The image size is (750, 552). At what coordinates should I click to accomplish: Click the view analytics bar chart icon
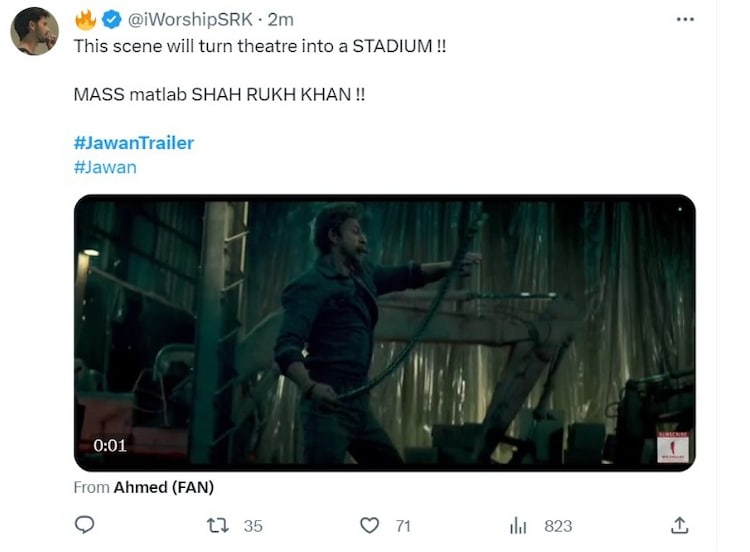point(518,525)
